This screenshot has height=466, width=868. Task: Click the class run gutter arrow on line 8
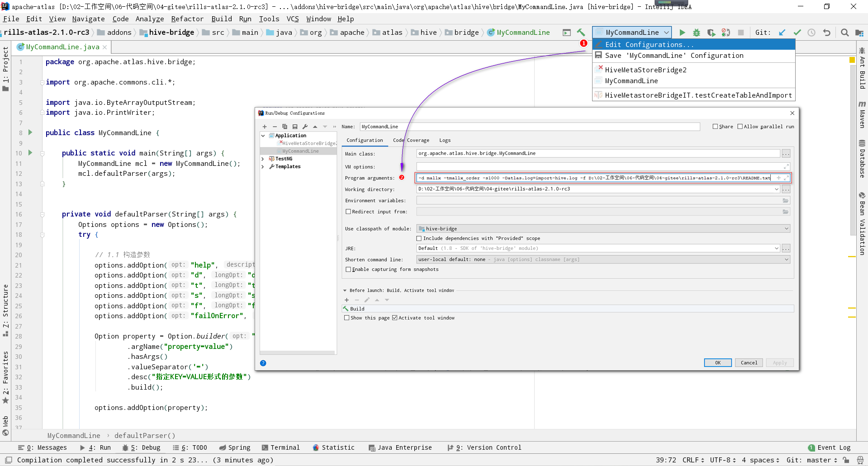[x=30, y=132]
